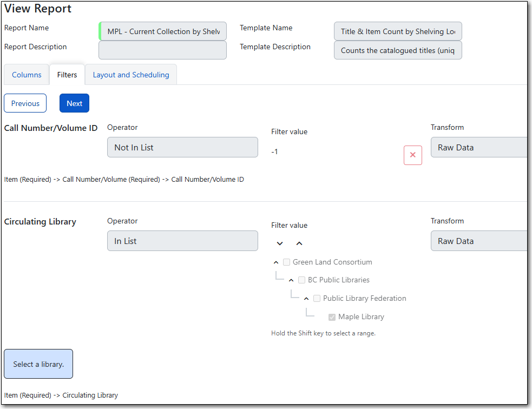Toggle the Green Land Consortium checkbox
The height and width of the screenshot is (409, 532).
click(x=287, y=262)
